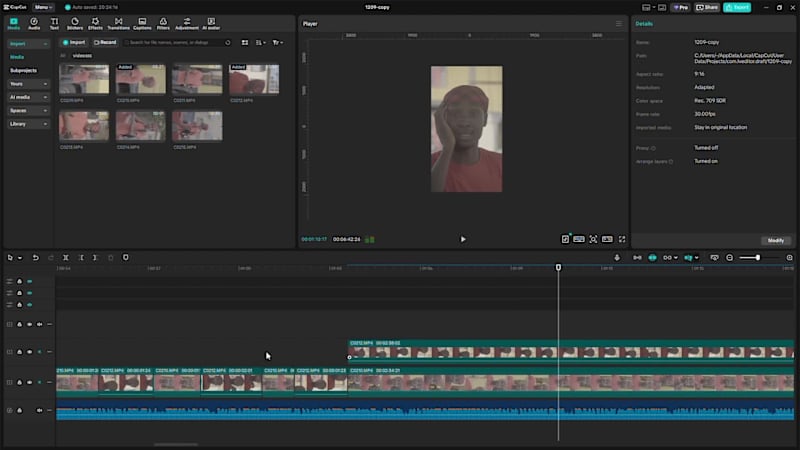Select the C0212.MP4 media thumbnail
The height and width of the screenshot is (450, 800).
(x=255, y=80)
